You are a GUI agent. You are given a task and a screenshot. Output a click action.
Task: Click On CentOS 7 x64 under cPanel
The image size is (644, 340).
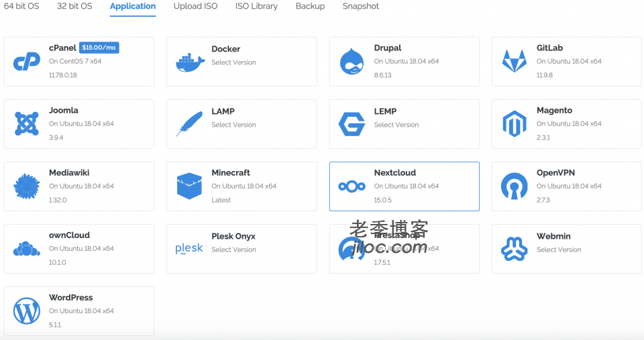[x=75, y=61]
